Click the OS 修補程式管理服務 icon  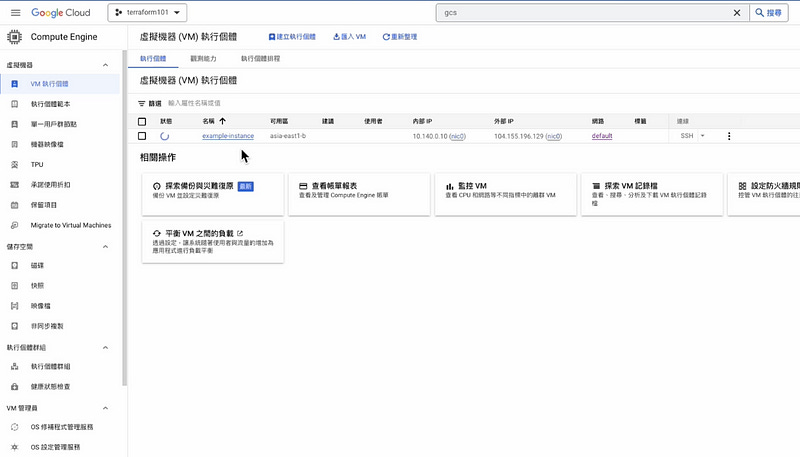click(x=14, y=427)
